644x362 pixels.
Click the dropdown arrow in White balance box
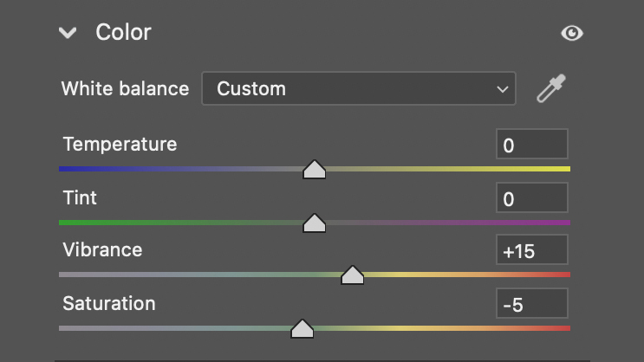tap(503, 89)
